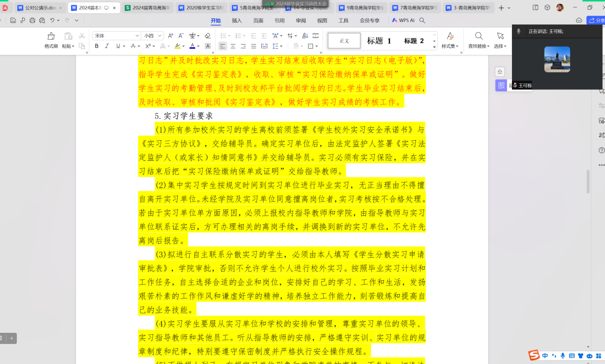This screenshot has height=364, width=605.
Task: Toggle character shading (gray A) button
Action: tap(208, 46)
